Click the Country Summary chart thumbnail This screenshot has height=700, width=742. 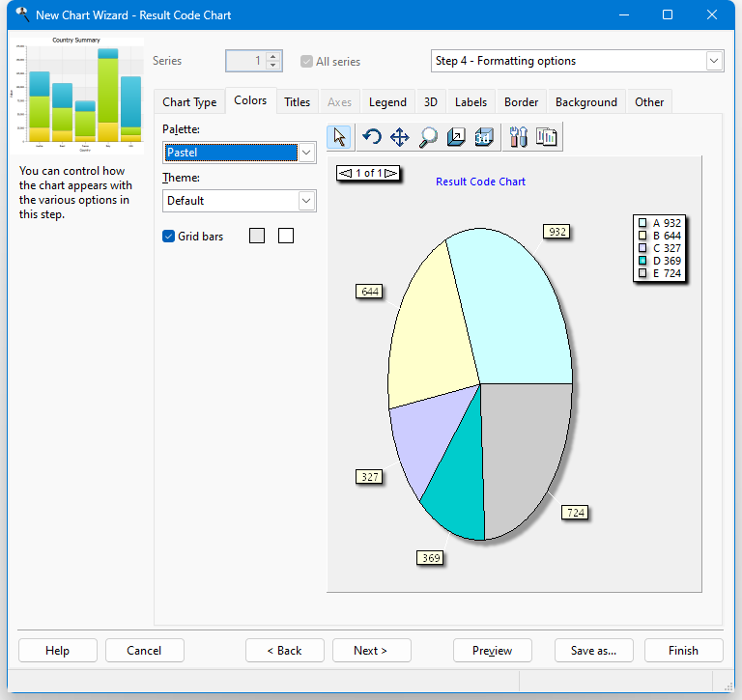(77, 95)
